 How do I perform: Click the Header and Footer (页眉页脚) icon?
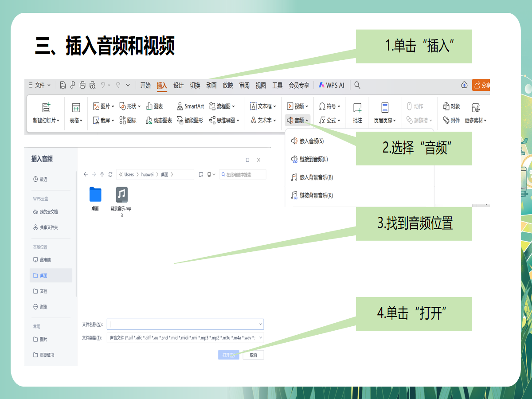385,107
